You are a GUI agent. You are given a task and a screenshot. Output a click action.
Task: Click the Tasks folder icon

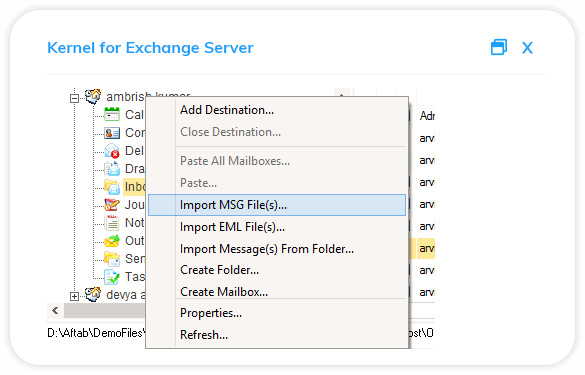pyautogui.click(x=112, y=276)
